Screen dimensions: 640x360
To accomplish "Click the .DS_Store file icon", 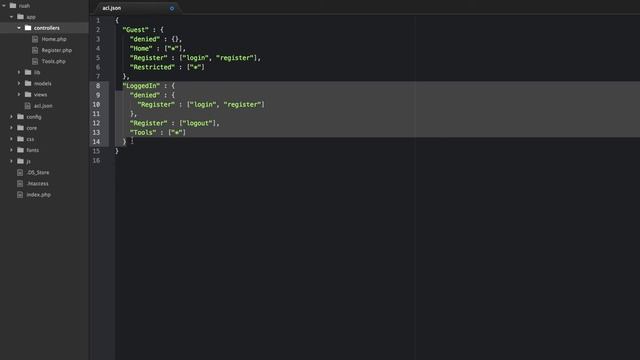I will pyautogui.click(x=20, y=172).
